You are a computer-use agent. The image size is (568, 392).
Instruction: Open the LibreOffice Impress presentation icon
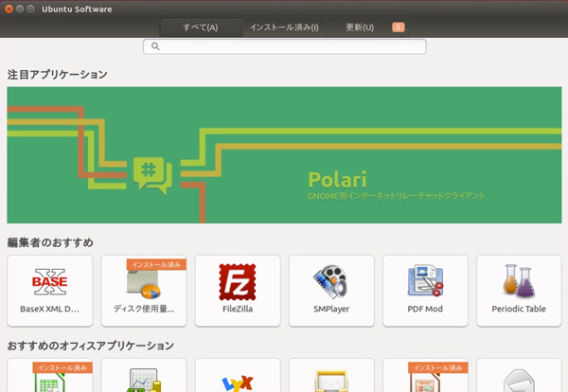[x=425, y=383]
